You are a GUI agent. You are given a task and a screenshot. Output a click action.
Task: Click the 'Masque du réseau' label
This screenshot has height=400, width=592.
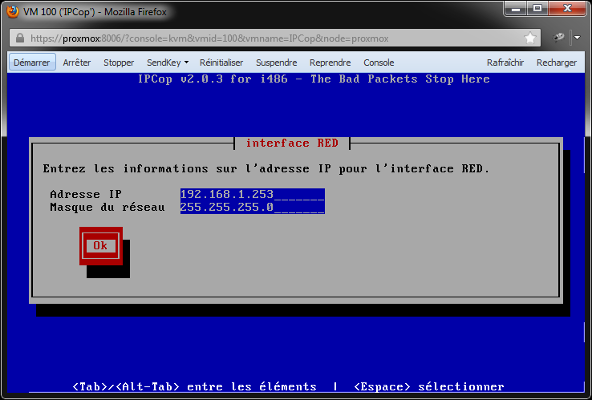107,207
